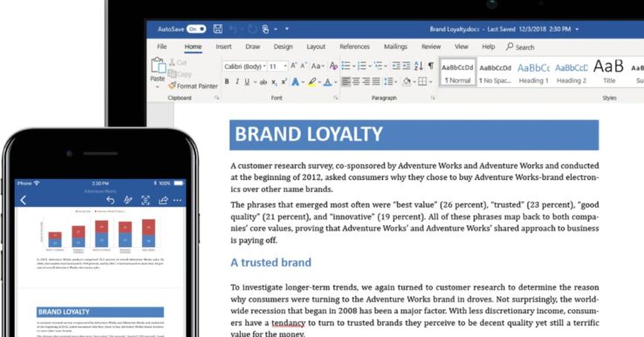The height and width of the screenshot is (337, 644).
Task: Click the Increase Font Size icon
Action: 294,65
